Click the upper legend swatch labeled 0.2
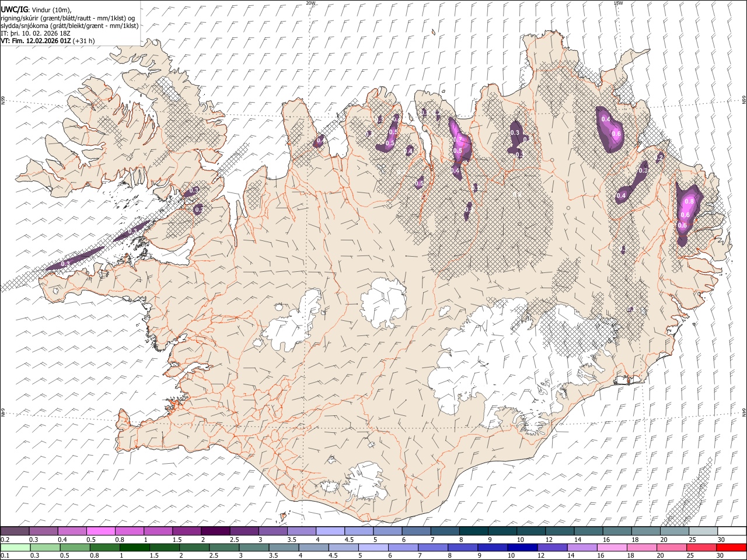Image resolution: width=747 pixels, height=560 pixels. (15, 531)
